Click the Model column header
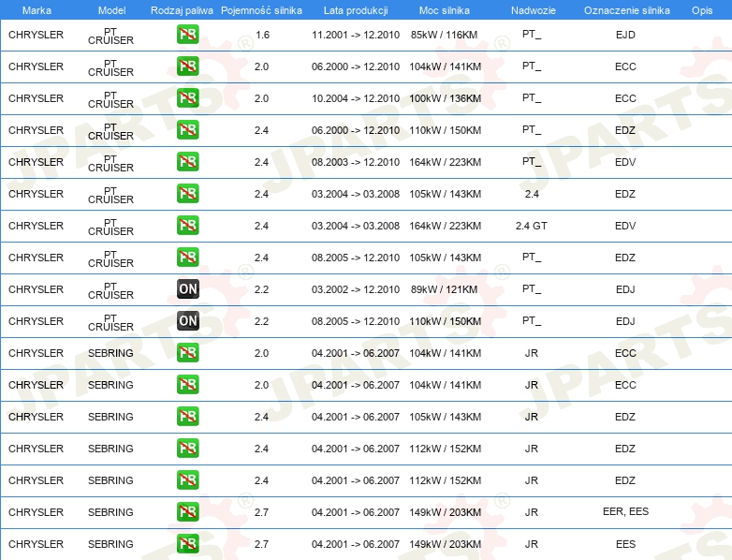Viewport: 732px width, 560px height. pos(111,10)
